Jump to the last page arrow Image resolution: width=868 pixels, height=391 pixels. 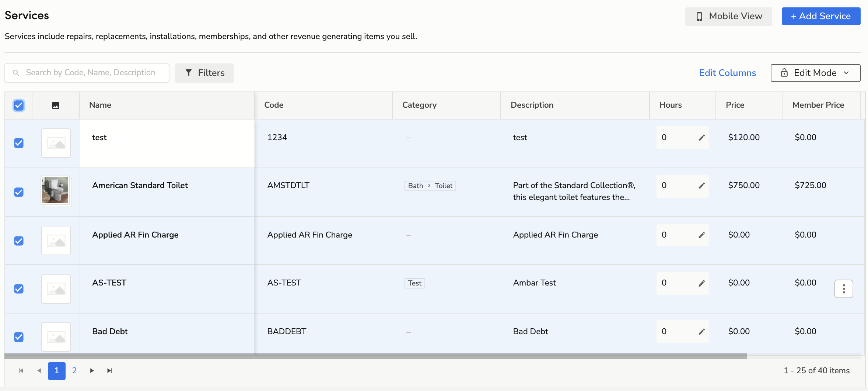[109, 371]
